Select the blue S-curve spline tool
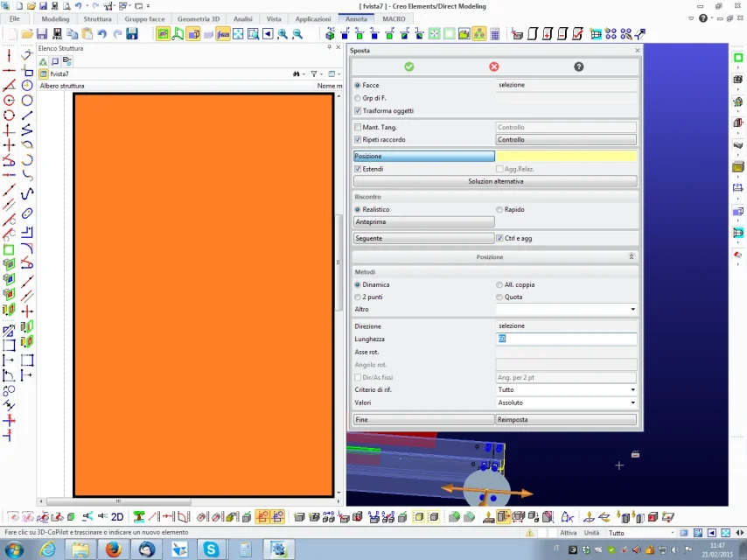The width and height of the screenshot is (747, 560). coord(27,193)
